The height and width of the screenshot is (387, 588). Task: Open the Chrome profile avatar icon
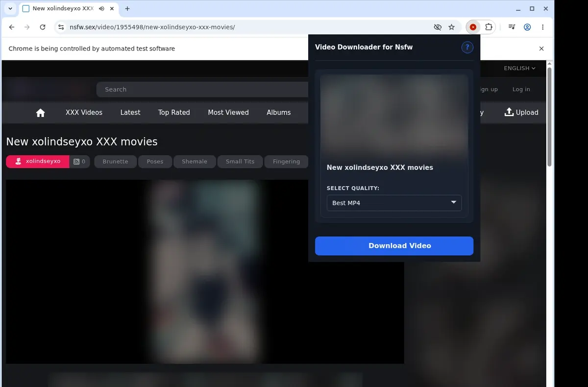point(527,27)
